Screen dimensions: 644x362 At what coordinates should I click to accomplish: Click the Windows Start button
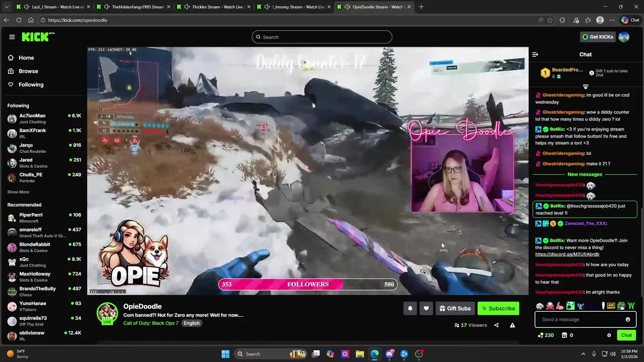click(225, 354)
